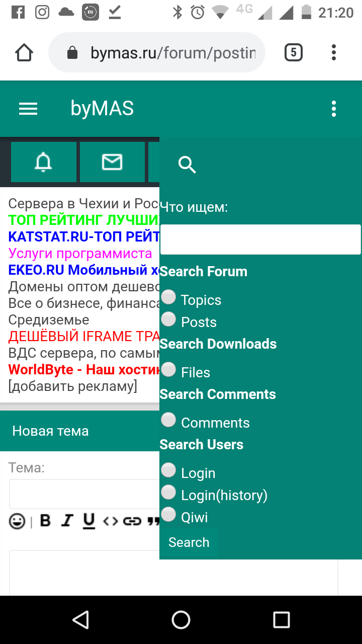Open notifications bell icon
Viewport: 362px width, 644px height.
coord(43,162)
